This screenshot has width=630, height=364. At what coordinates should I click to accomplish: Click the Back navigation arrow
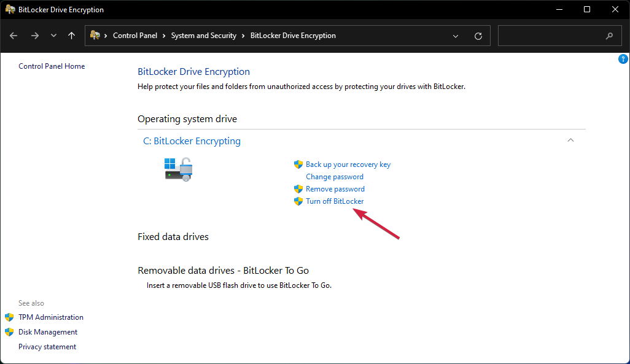pyautogui.click(x=14, y=36)
